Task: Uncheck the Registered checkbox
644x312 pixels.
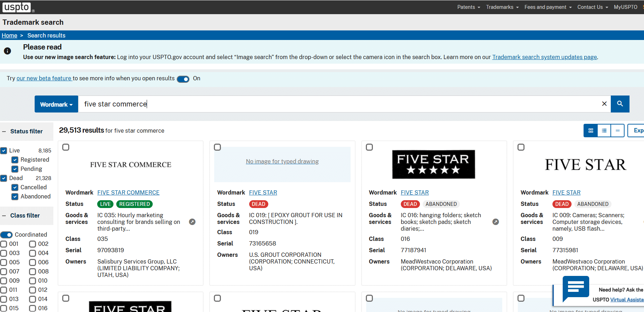Action: (15, 160)
